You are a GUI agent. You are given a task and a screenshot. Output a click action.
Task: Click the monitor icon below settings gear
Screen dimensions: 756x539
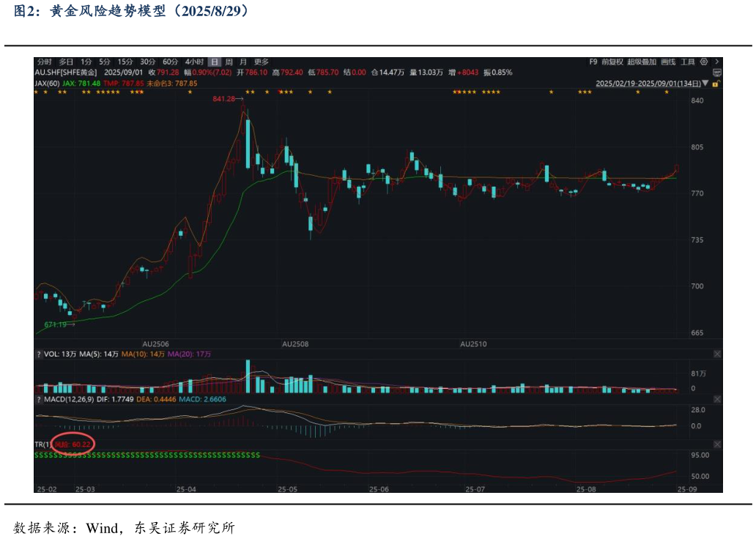point(716,73)
